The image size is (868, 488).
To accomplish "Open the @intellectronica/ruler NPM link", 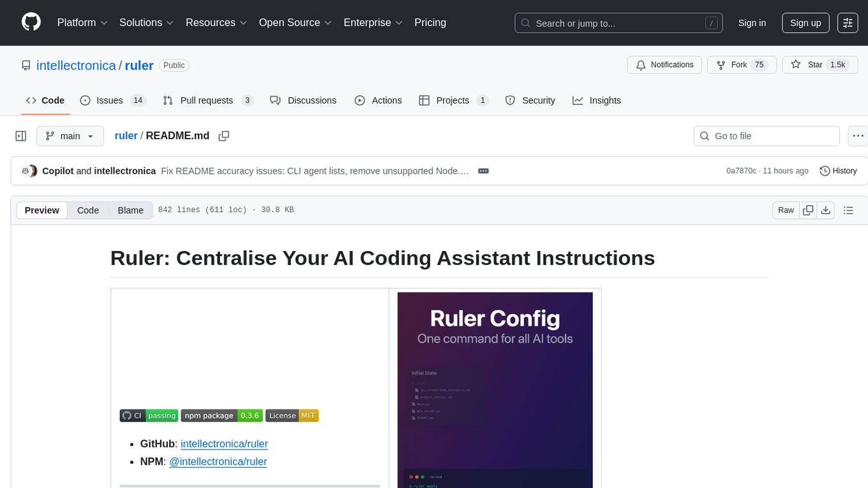I will coord(218,461).
